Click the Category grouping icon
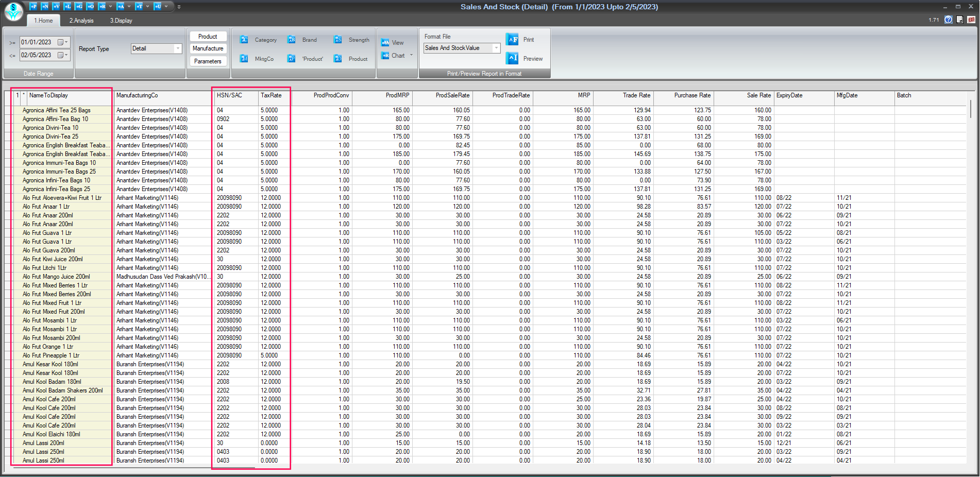980x477 pixels. tap(244, 40)
